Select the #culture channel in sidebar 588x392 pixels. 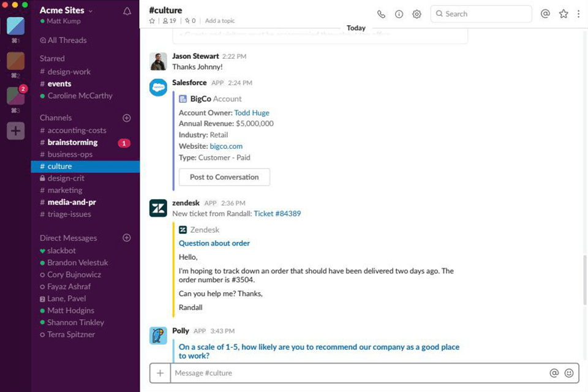pos(85,167)
